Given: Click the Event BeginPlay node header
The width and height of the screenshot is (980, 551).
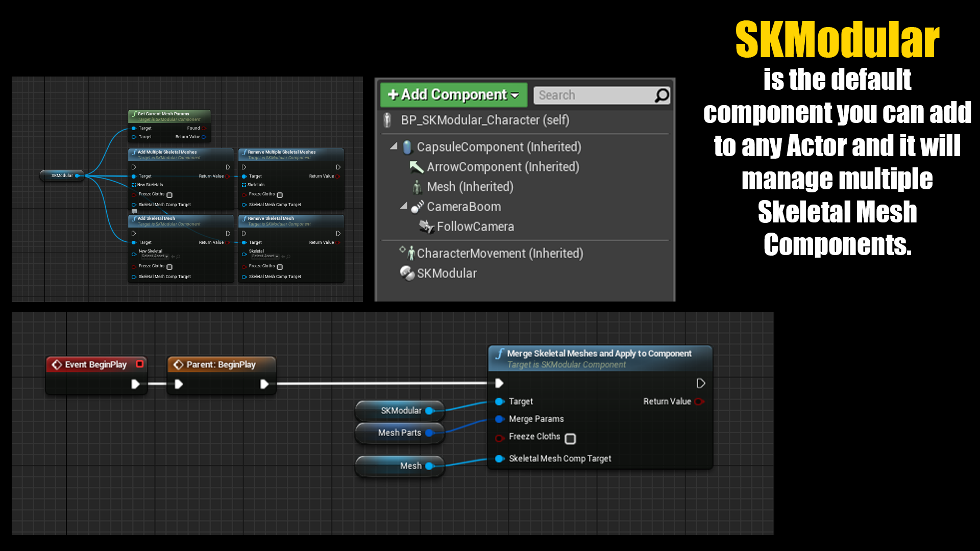Looking at the screenshot, I should [95, 364].
